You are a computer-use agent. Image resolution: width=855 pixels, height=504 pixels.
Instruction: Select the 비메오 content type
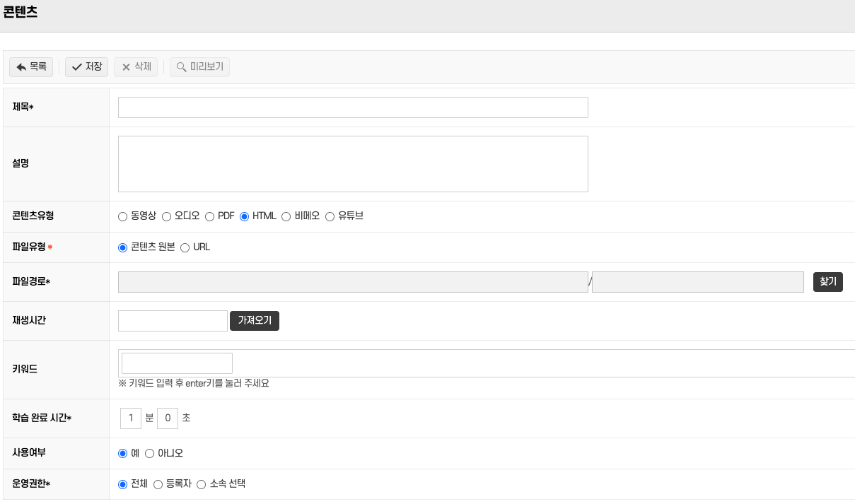point(286,216)
